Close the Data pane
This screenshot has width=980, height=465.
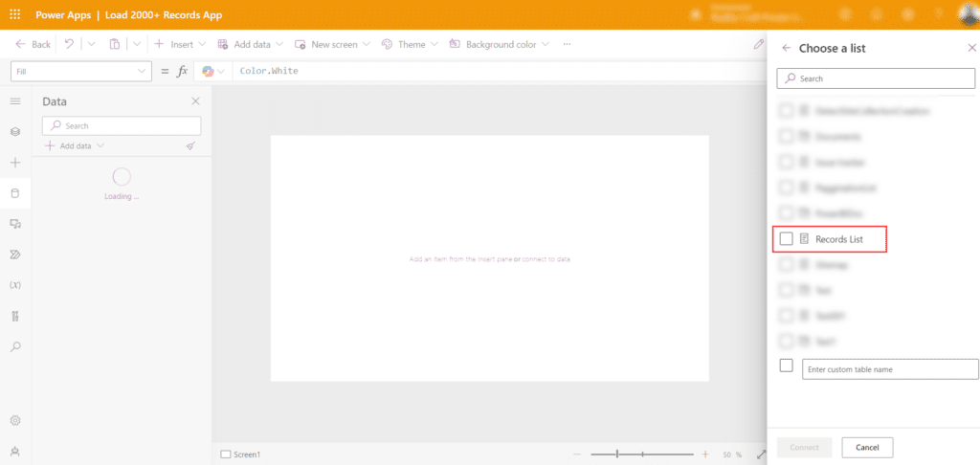pyautogui.click(x=195, y=101)
